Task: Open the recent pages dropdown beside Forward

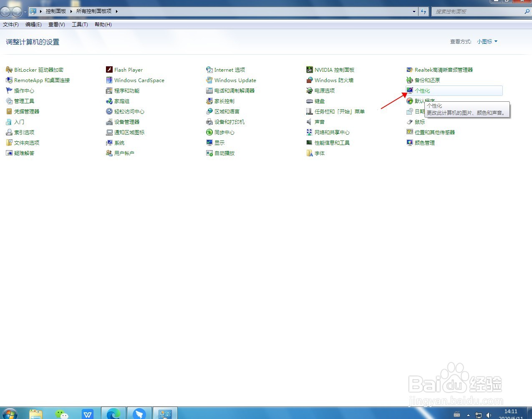Action: [x=25, y=12]
